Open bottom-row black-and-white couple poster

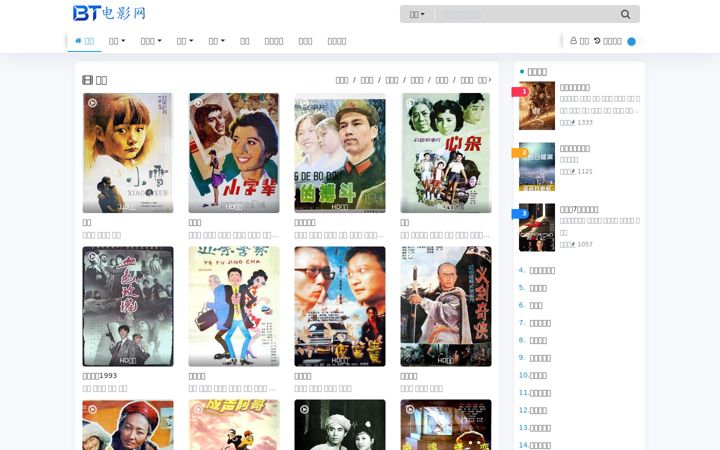pos(340,425)
